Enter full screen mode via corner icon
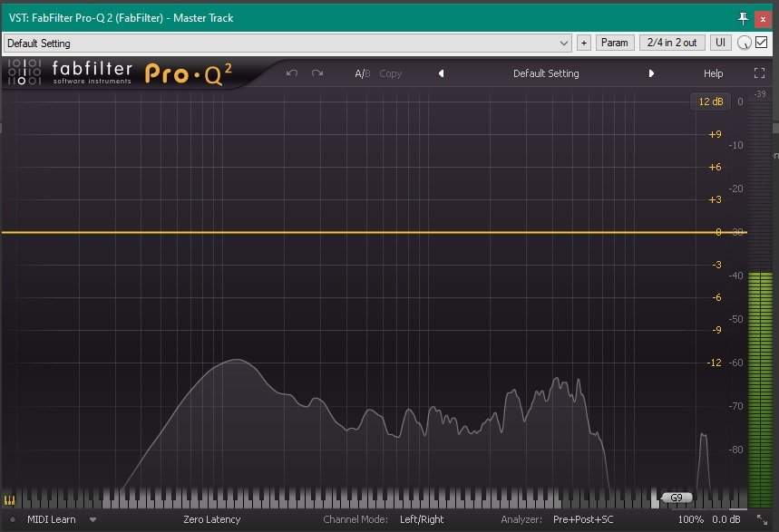 coord(760,73)
